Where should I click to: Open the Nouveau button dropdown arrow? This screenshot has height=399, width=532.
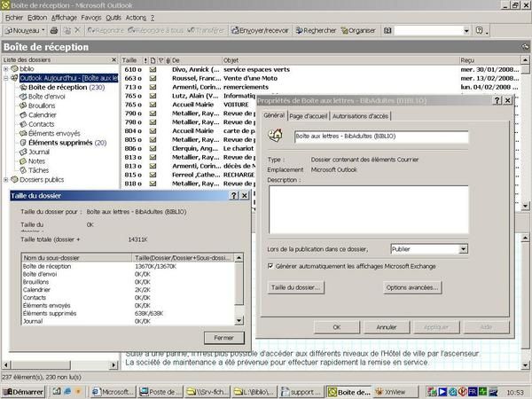(43, 30)
